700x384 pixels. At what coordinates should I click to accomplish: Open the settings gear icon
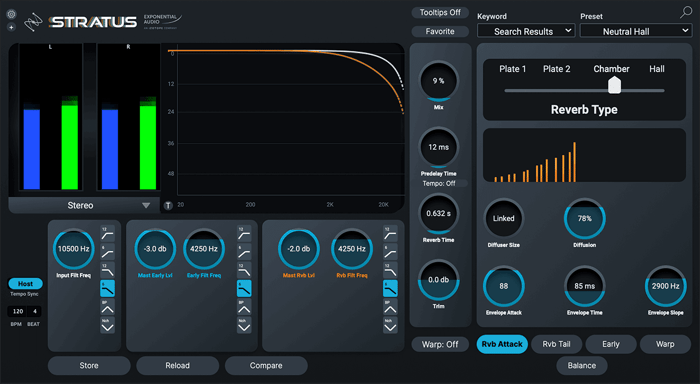[x=11, y=14]
